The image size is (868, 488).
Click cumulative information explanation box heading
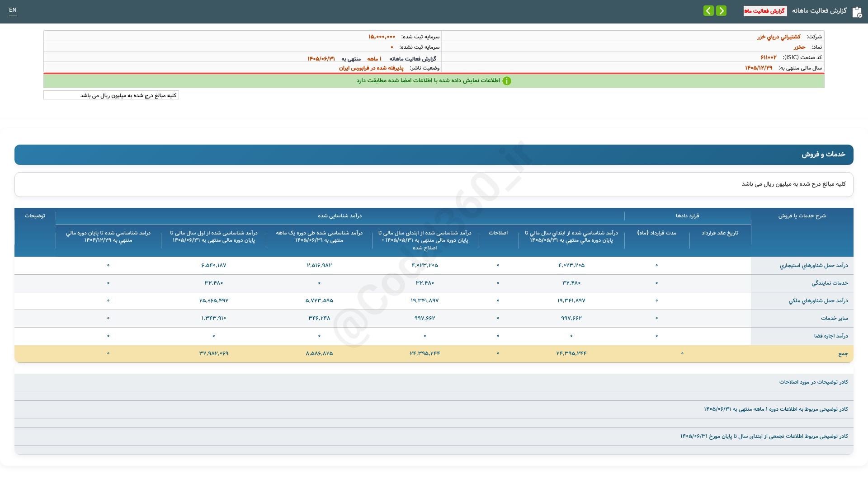764,436
